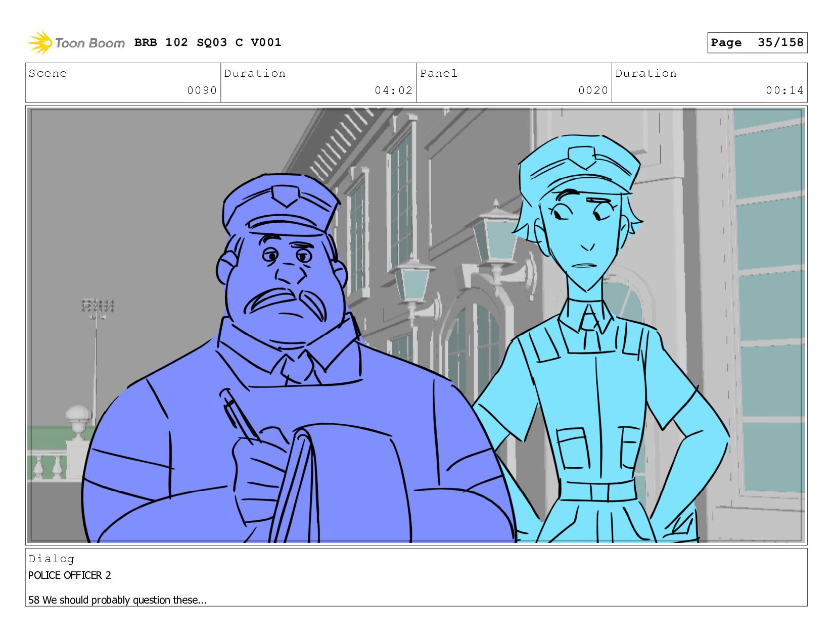This screenshot has height=644, width=834.
Task: Select the POLICE OFFICER 2 character name
Action: coord(70,575)
